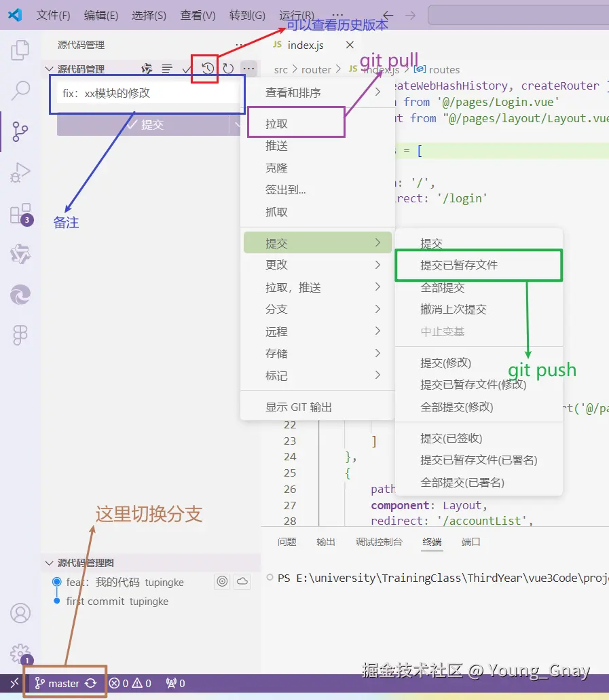Open the 选择(S) menu
This screenshot has height=700, width=609.
tap(149, 15)
